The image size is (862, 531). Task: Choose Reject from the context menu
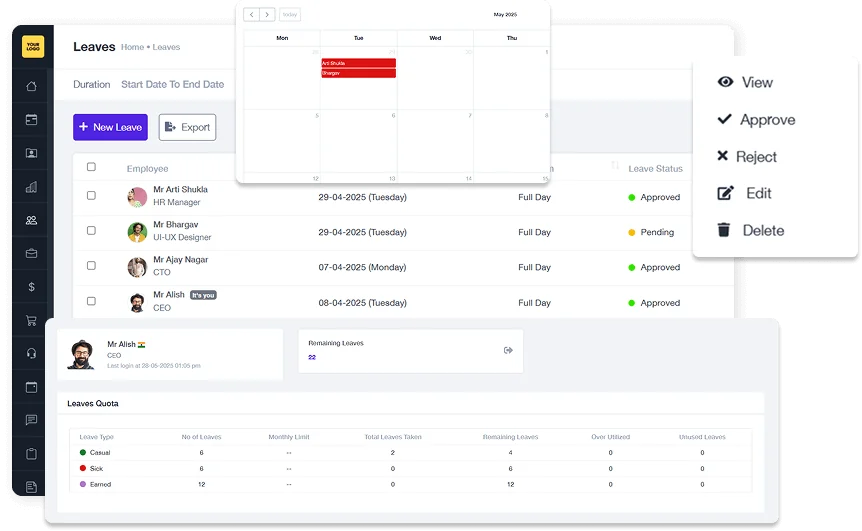(x=756, y=157)
